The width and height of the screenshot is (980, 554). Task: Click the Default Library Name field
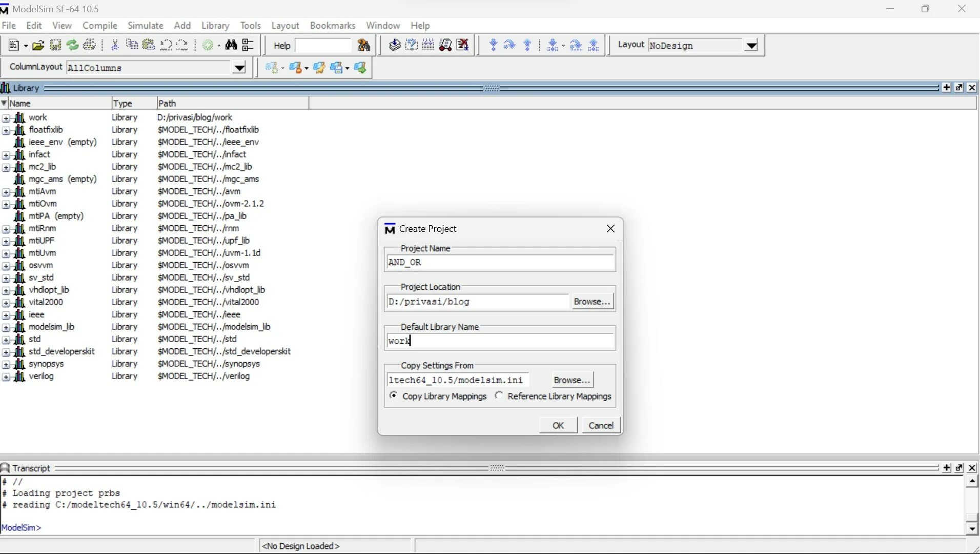click(500, 341)
